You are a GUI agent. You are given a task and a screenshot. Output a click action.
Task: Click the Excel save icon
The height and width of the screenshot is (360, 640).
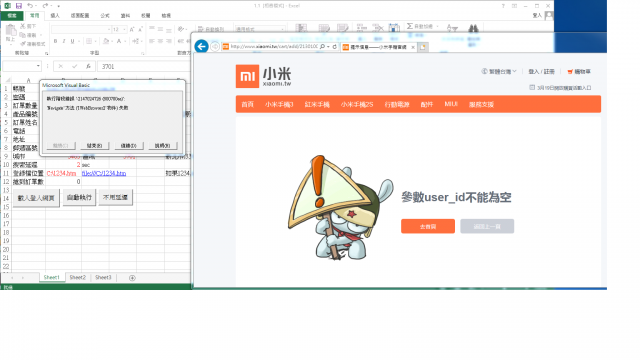click(x=19, y=6)
